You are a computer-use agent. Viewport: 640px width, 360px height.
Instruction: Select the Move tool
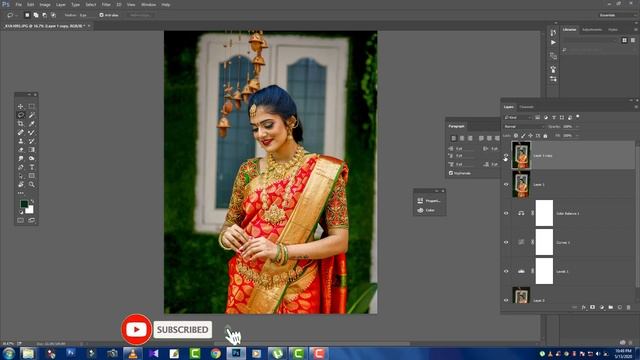[20, 106]
